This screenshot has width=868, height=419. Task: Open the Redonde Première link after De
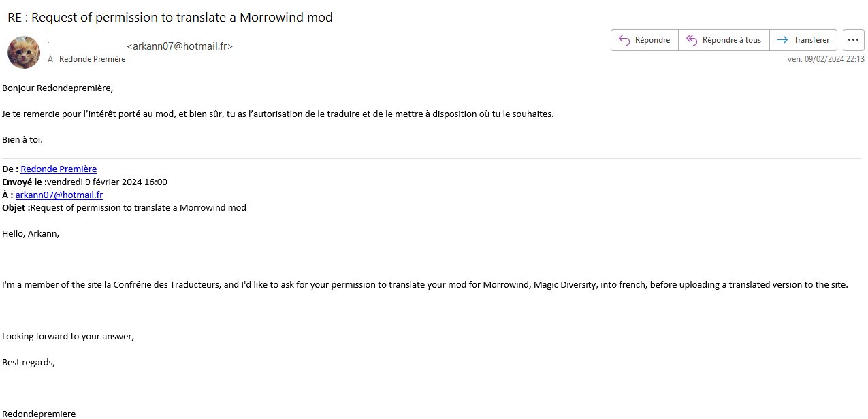point(59,169)
